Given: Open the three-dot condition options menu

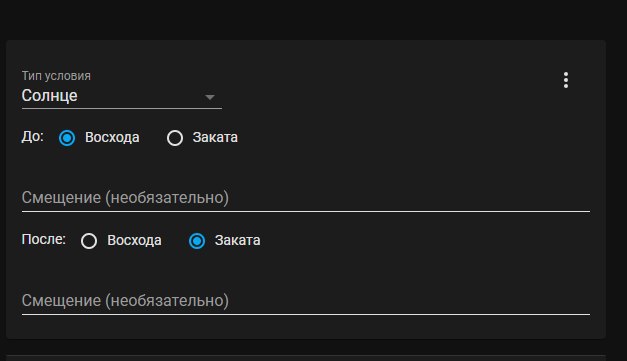Looking at the screenshot, I should [x=565, y=80].
